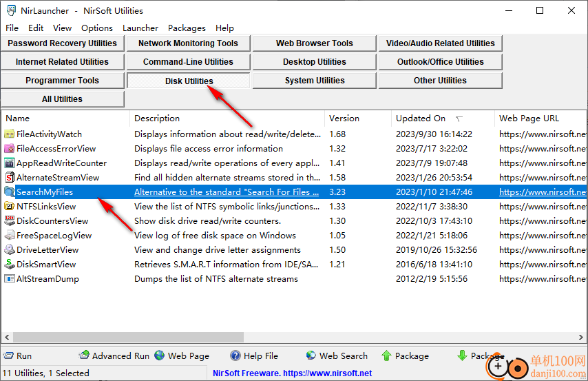Open nirsoft.net link in the status bar

[327, 373]
